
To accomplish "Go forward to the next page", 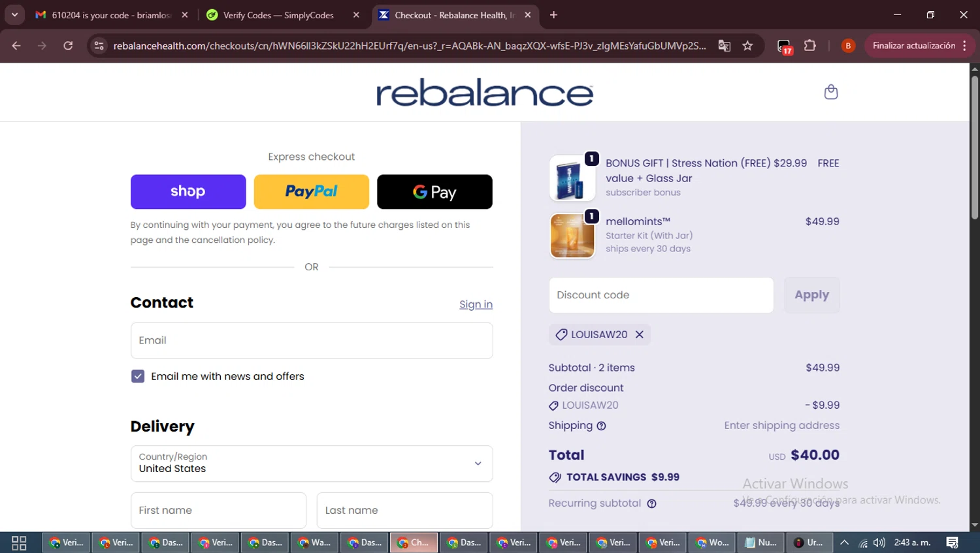I will (x=42, y=46).
